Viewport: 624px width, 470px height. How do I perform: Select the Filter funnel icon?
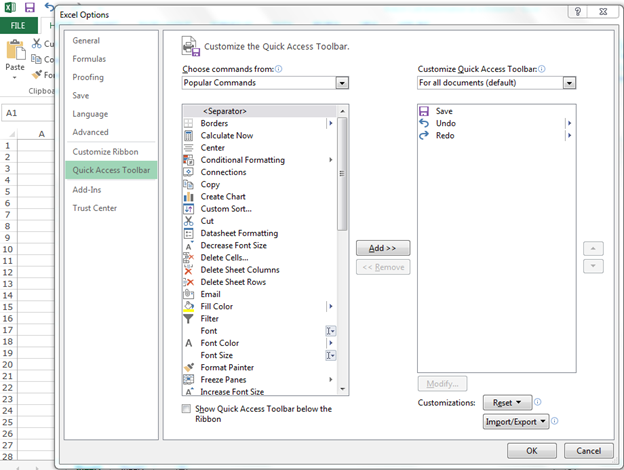click(x=188, y=319)
